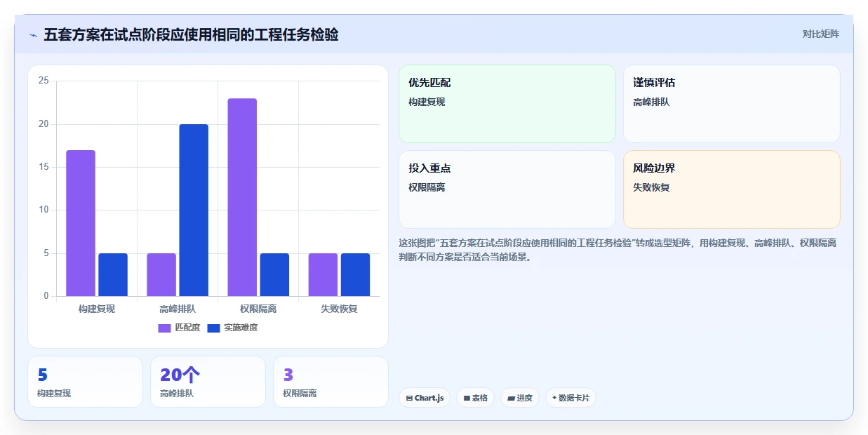This screenshot has height=435, width=868.
Task: Click the stat card showing 3 权限隔离
Action: click(x=330, y=382)
